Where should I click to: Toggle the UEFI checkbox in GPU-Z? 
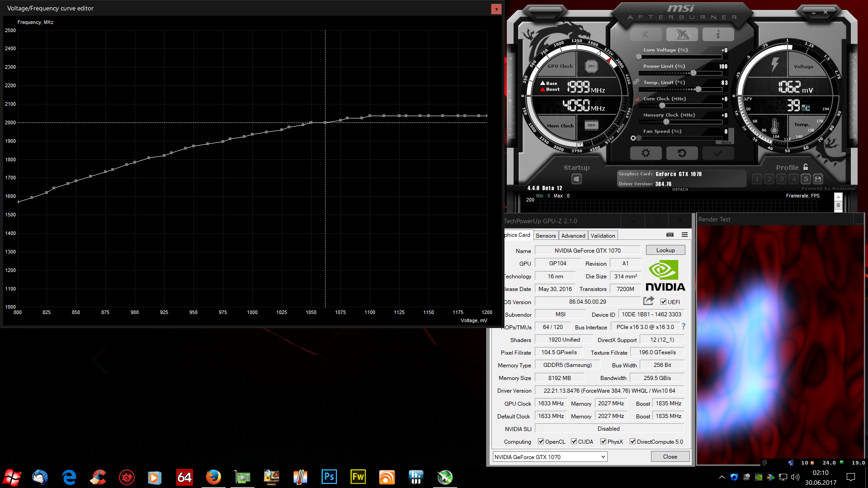click(x=663, y=302)
